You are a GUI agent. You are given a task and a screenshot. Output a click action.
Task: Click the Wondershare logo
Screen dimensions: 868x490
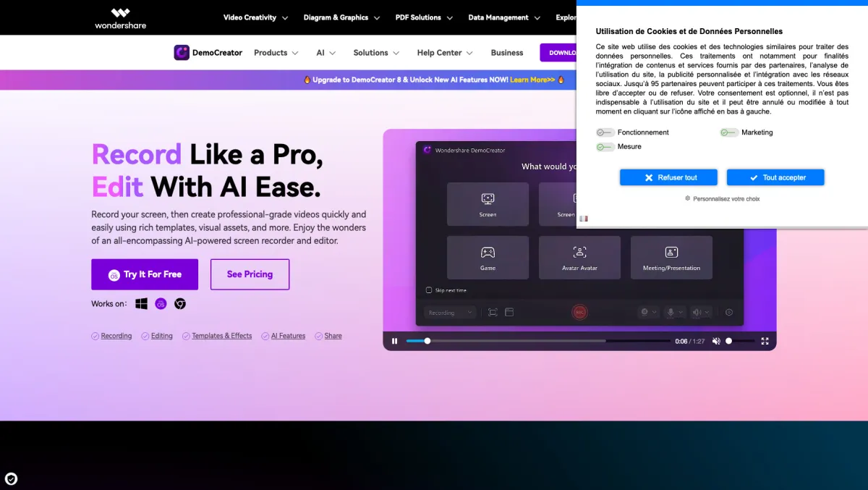(120, 18)
